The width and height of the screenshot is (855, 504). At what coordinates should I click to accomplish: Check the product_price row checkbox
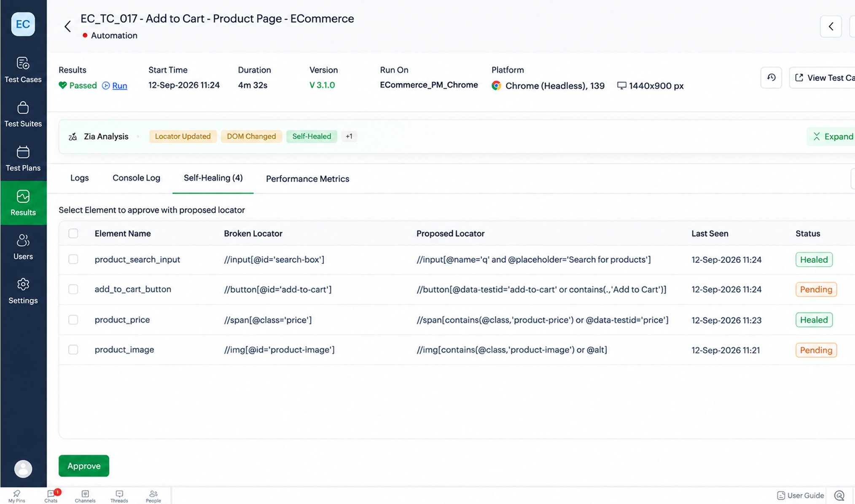click(73, 320)
